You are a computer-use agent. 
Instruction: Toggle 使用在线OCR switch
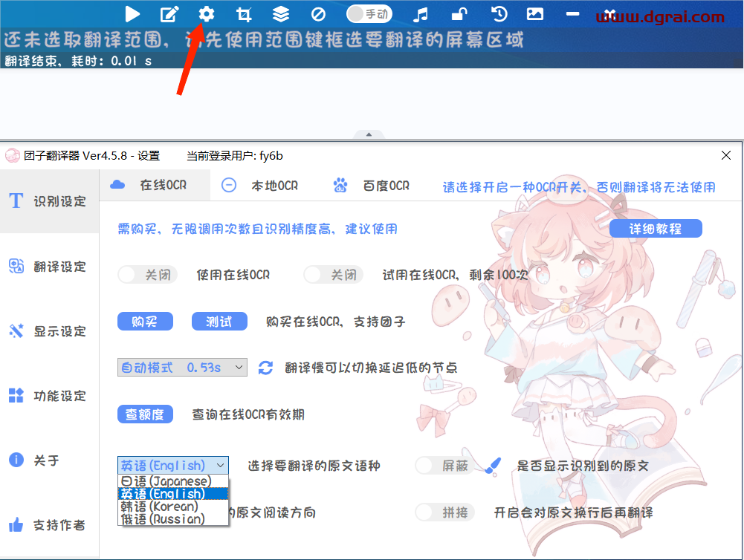pos(148,275)
